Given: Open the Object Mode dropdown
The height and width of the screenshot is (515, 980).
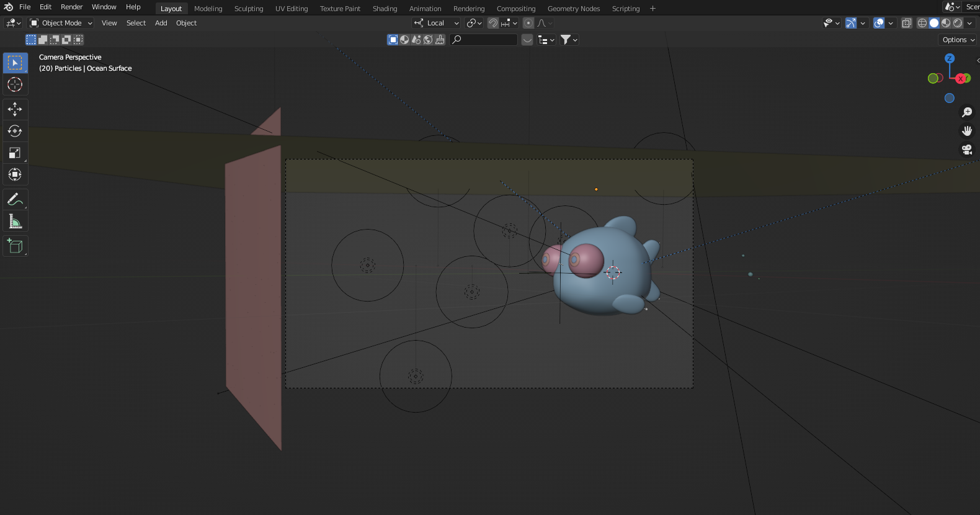Looking at the screenshot, I should 61,23.
